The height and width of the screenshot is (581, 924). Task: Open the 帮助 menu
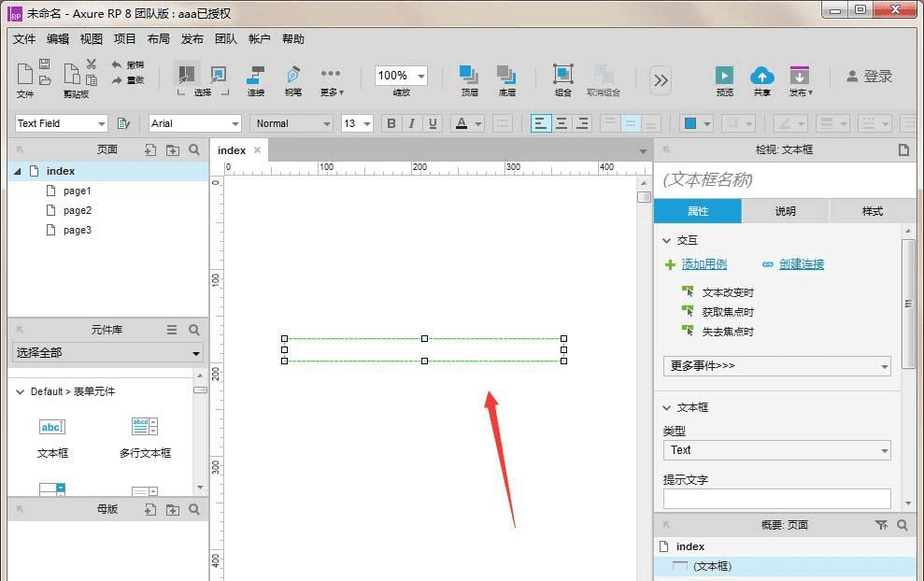pyautogui.click(x=292, y=39)
